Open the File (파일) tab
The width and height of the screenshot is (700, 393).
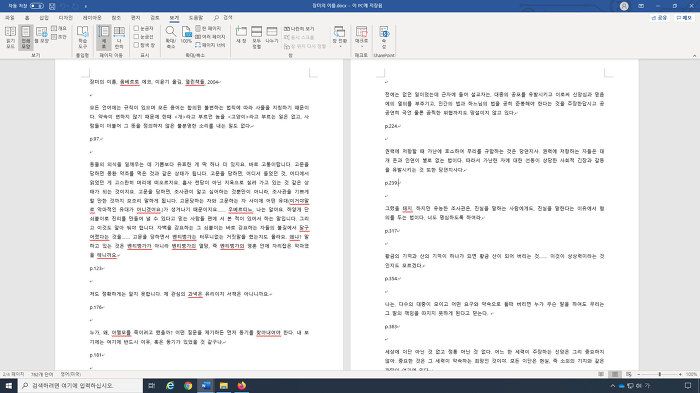pyautogui.click(x=10, y=17)
